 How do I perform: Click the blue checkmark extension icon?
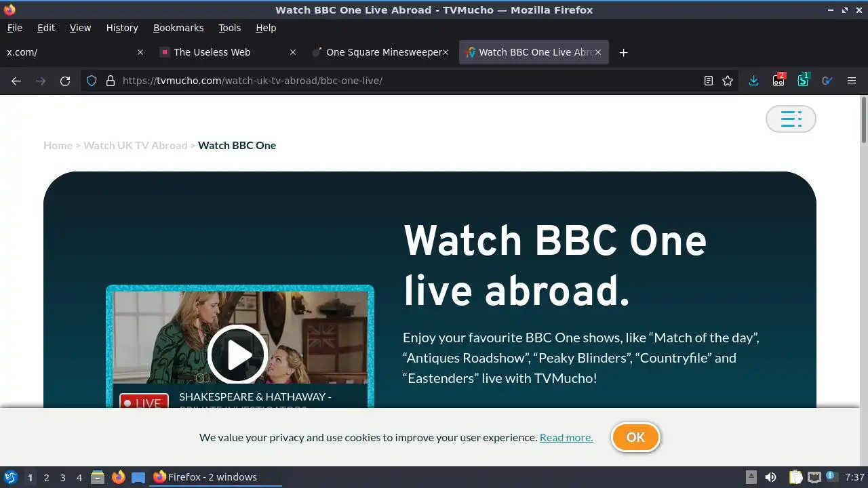tap(827, 81)
